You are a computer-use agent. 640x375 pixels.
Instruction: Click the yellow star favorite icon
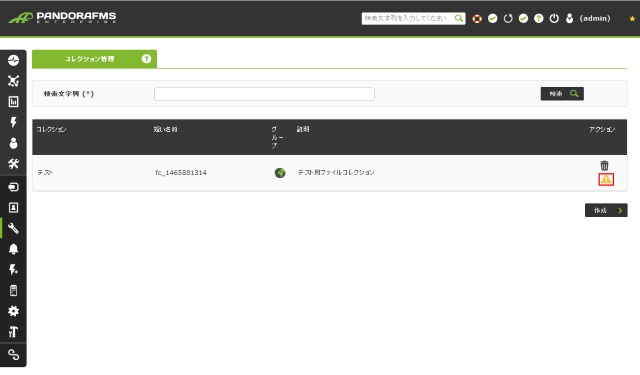point(632,18)
